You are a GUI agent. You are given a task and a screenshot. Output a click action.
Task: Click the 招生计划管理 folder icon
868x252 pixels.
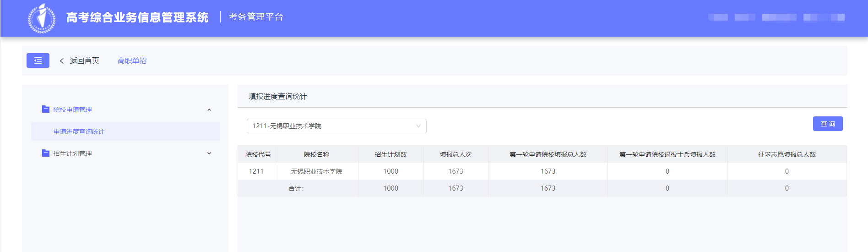click(46, 153)
